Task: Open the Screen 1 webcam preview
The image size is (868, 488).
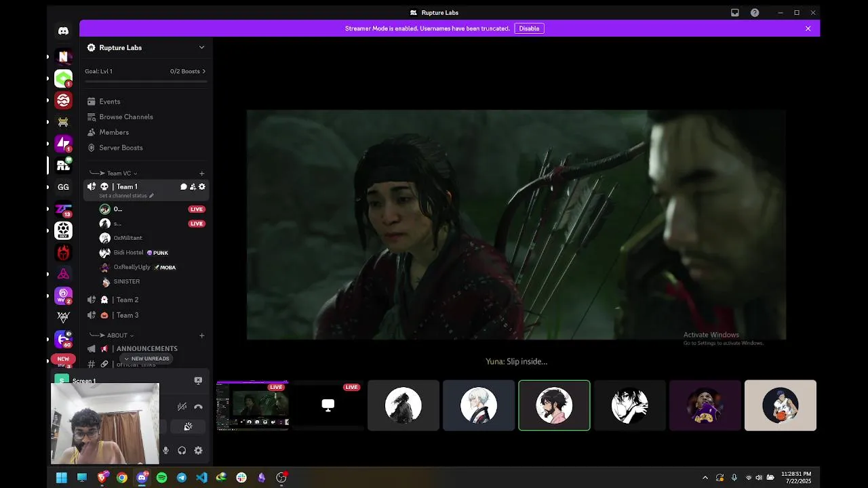Action: click(x=105, y=423)
